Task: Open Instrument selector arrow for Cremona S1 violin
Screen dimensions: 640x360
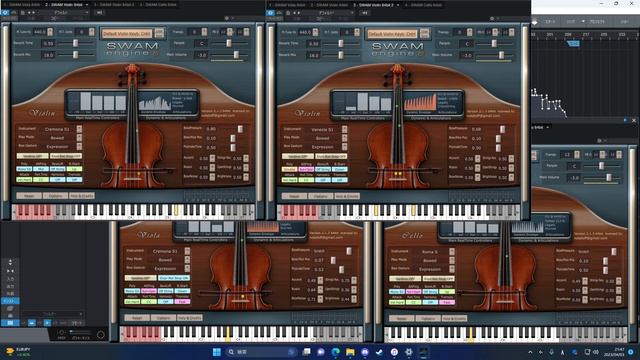Action: (79, 129)
